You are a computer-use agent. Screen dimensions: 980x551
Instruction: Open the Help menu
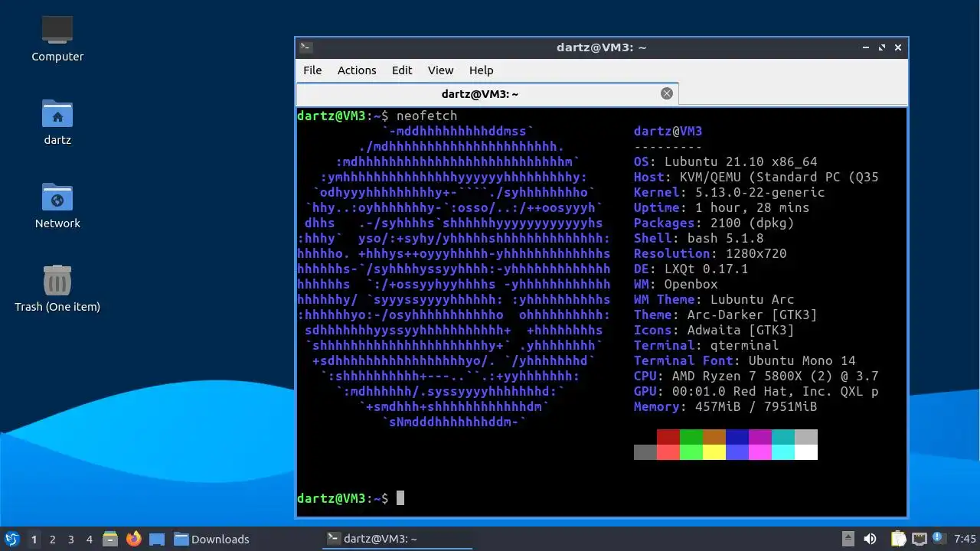pyautogui.click(x=481, y=70)
